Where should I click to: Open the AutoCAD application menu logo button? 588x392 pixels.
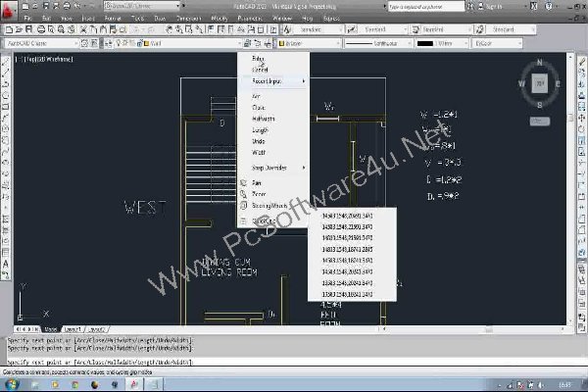click(8, 10)
